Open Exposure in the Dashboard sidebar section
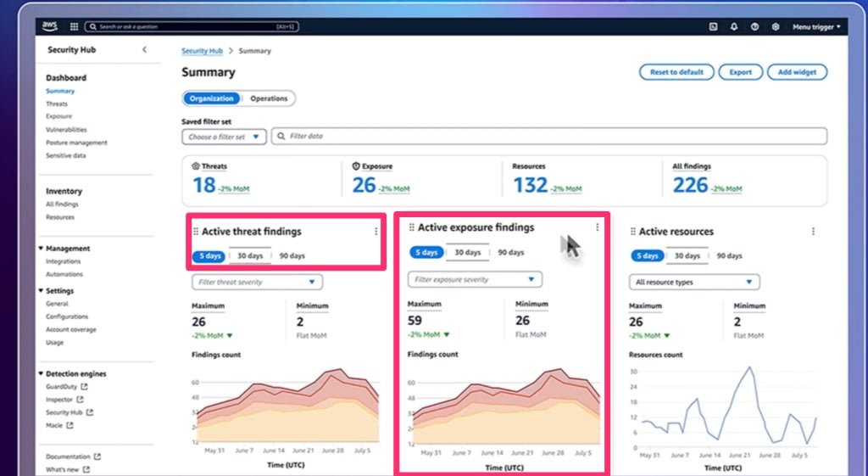 [x=58, y=116]
